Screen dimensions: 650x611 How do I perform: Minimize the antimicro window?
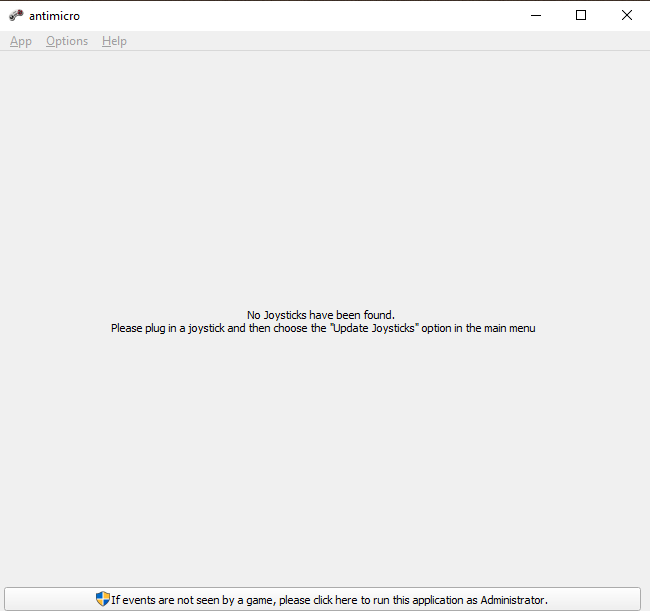[536, 15]
